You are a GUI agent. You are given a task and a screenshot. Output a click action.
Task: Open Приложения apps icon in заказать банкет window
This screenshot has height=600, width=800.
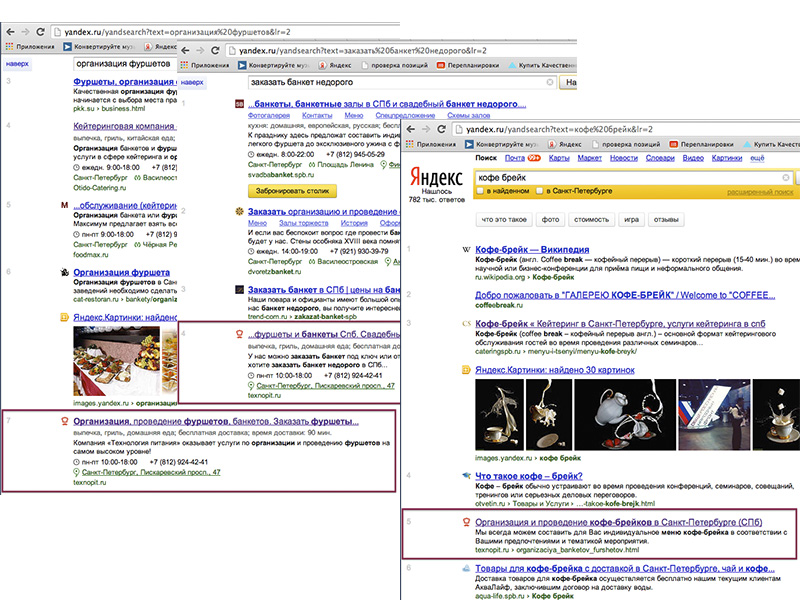coord(184,65)
